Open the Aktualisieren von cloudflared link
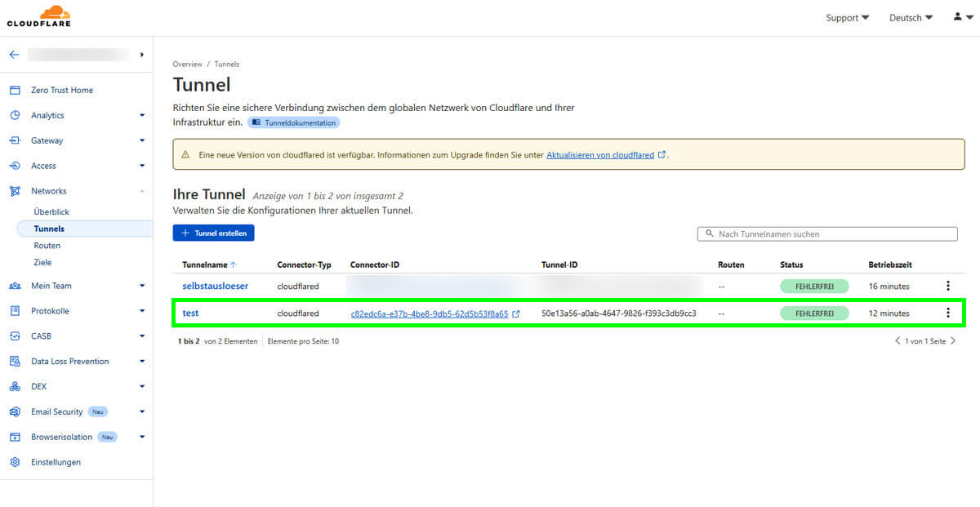This screenshot has width=980, height=507. (x=600, y=154)
